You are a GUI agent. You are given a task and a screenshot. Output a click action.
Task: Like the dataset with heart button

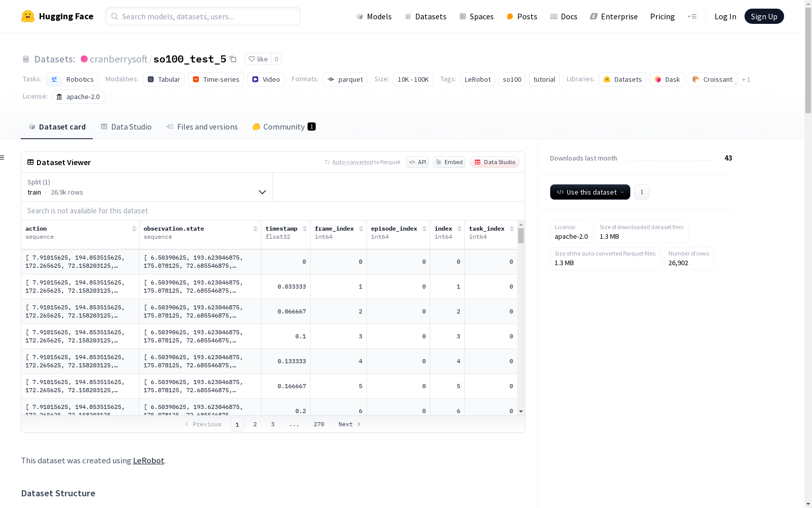[258, 59]
